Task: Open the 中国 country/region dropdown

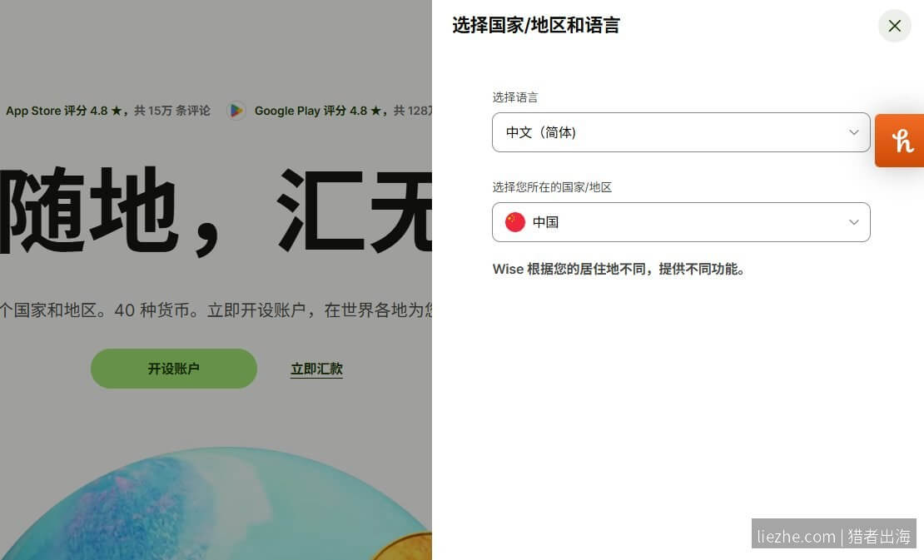Action: [681, 222]
